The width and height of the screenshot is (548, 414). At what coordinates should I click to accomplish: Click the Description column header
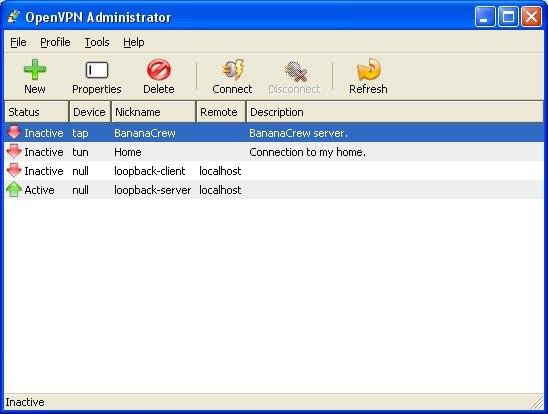click(x=395, y=112)
